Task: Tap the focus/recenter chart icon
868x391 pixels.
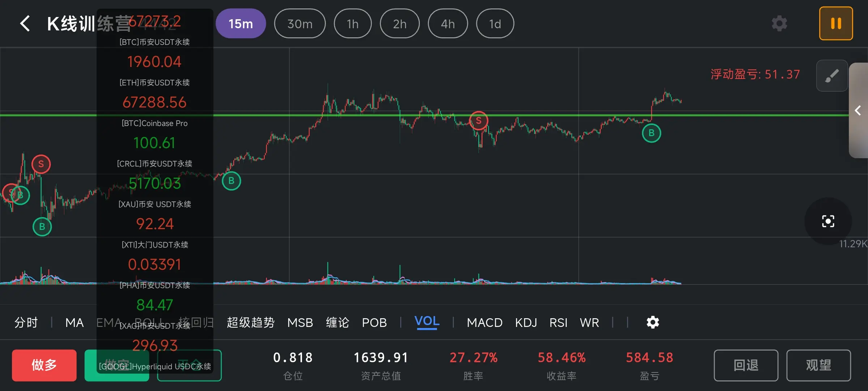Action: pyautogui.click(x=828, y=221)
